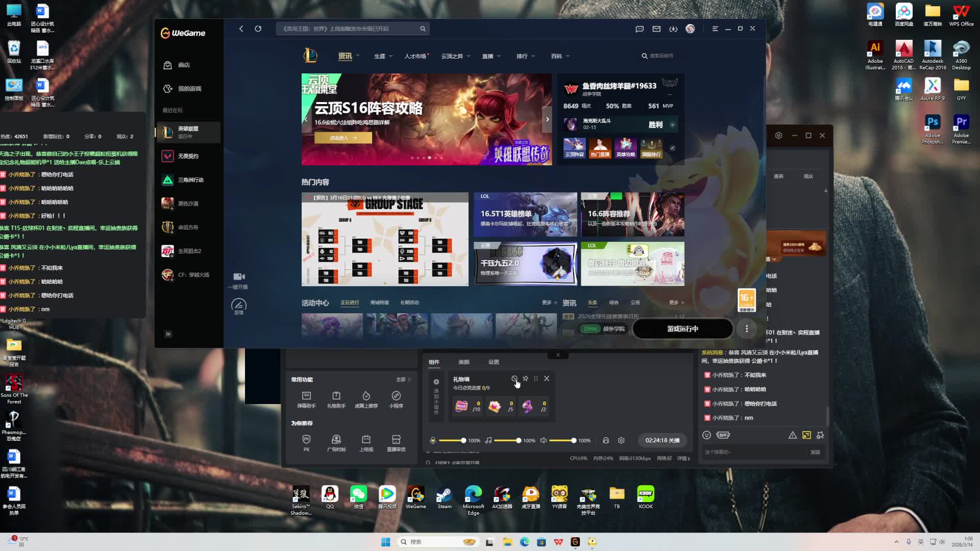Toggle the speaker mute icon
Screen dimensions: 980x551
544,440
